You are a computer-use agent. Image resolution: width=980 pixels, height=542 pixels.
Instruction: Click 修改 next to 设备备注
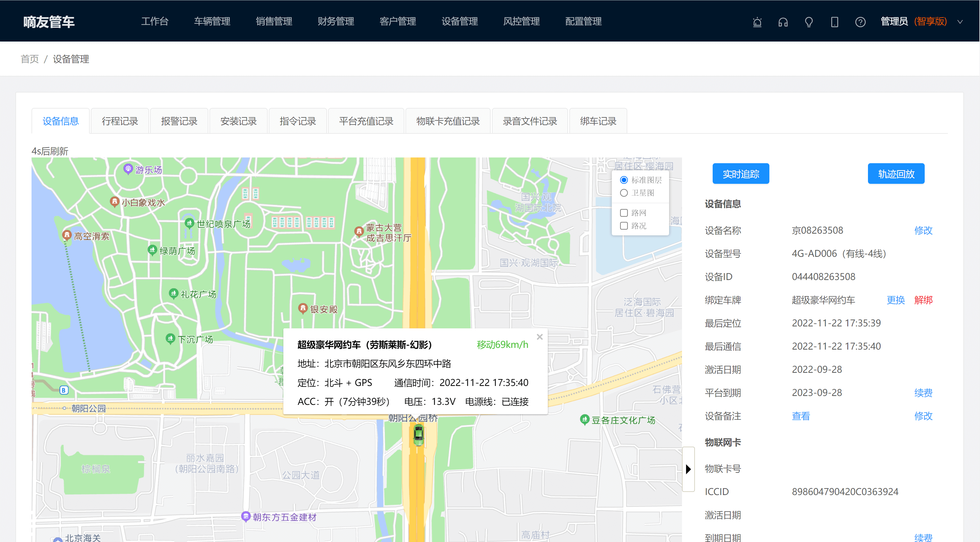(x=923, y=416)
